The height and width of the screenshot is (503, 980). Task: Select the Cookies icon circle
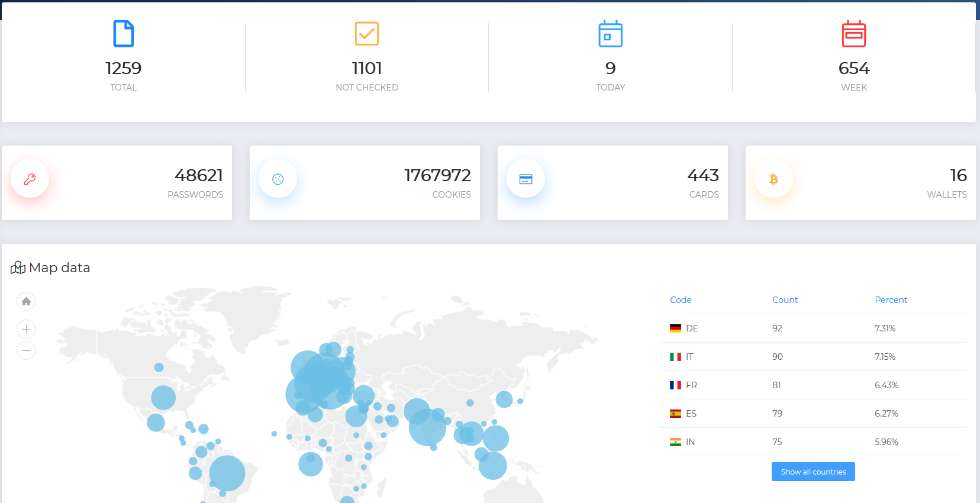pyautogui.click(x=278, y=179)
